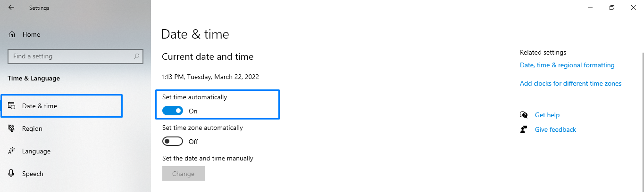Viewport: 644px width, 192px height.
Task: Turn off Set time automatically toggle
Action: coord(173,111)
